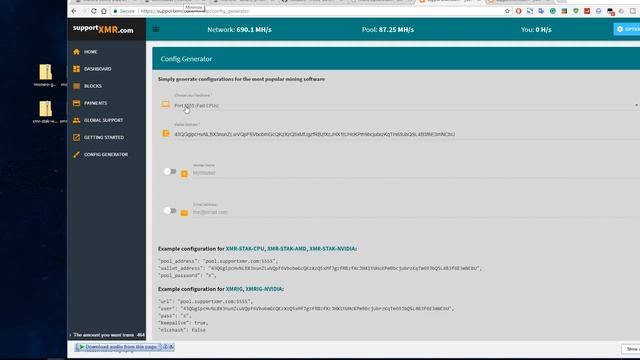Open Getting Started page
This screenshot has width=640, height=360.
click(104, 138)
